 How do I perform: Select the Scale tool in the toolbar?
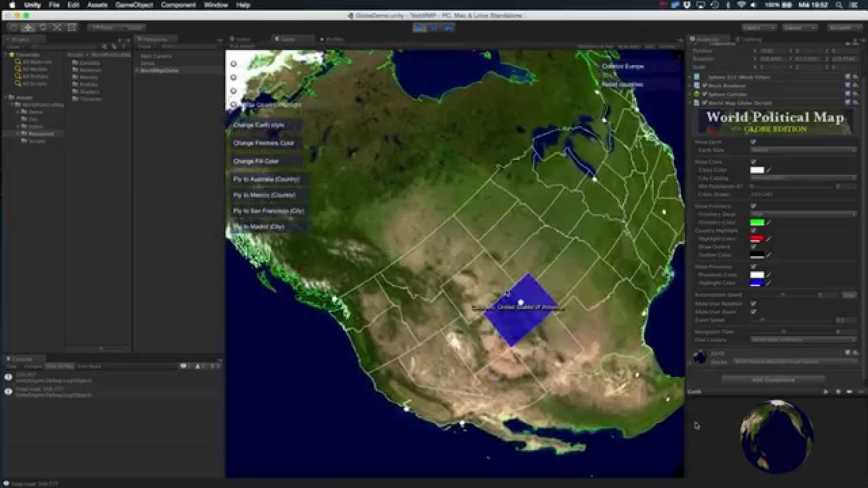pos(55,28)
